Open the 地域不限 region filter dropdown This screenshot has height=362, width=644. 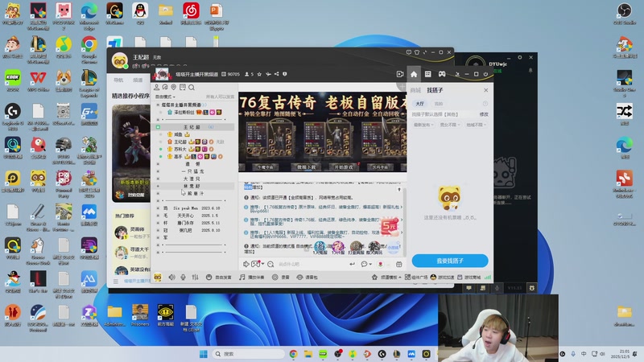coord(476,125)
